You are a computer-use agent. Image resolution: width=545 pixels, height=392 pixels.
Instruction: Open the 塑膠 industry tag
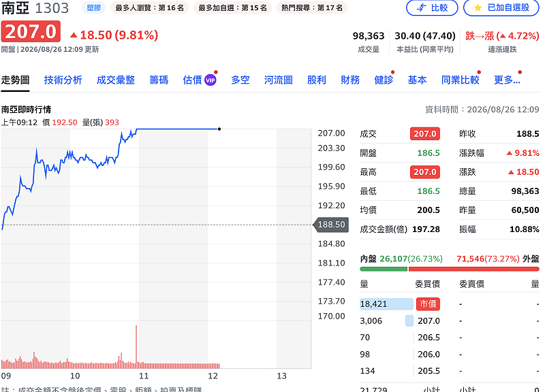[93, 7]
